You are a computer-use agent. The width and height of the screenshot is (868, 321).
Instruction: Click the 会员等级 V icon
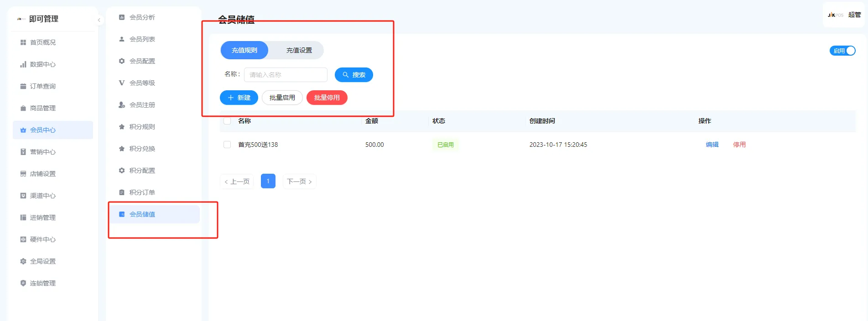click(122, 83)
